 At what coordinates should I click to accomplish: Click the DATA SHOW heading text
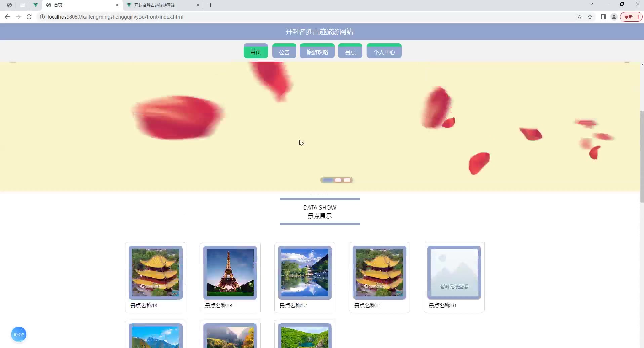tap(320, 208)
